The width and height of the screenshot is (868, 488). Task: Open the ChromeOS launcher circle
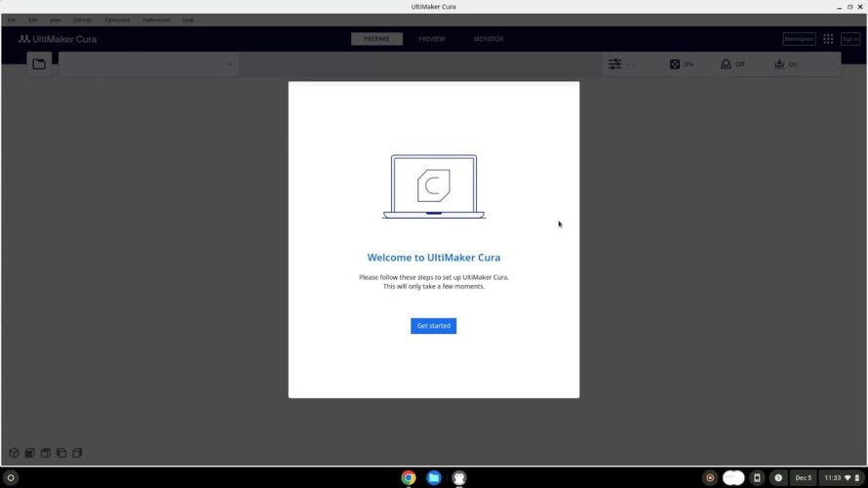11,477
